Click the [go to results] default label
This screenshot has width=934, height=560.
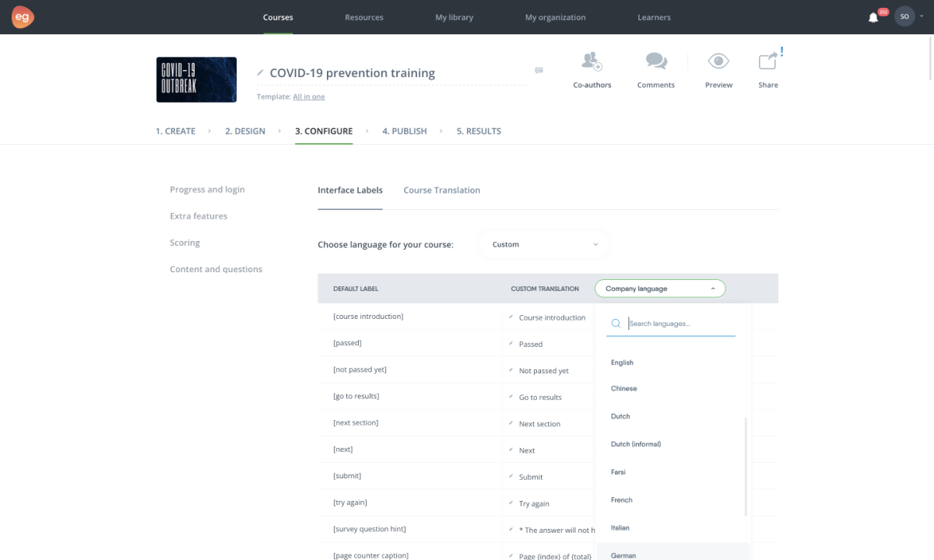tap(356, 396)
